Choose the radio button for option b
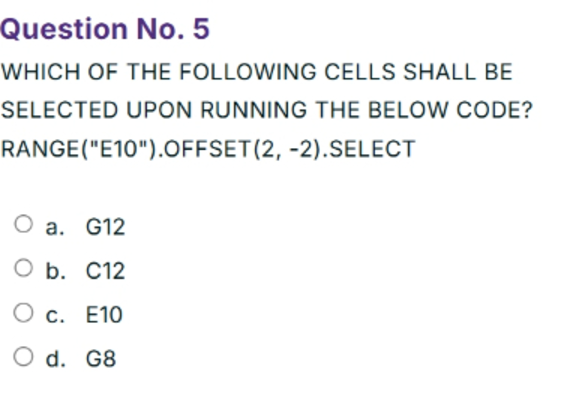This screenshot has height=415, width=582. [23, 268]
